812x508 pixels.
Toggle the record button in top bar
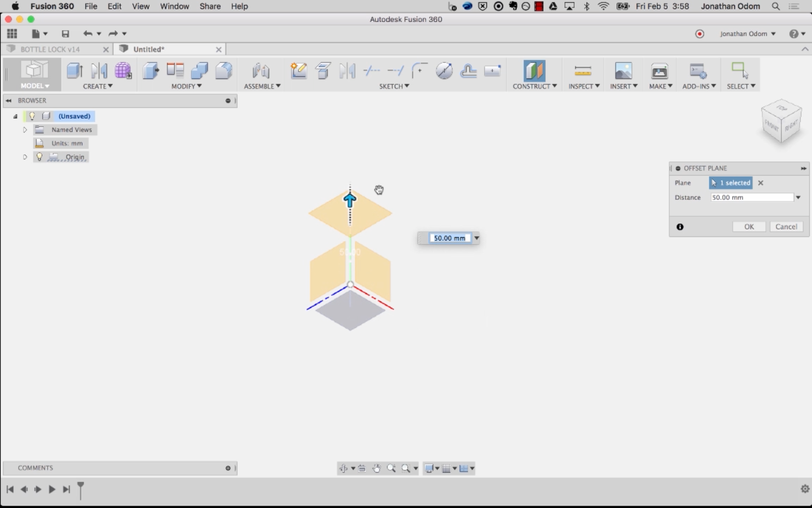click(x=700, y=34)
